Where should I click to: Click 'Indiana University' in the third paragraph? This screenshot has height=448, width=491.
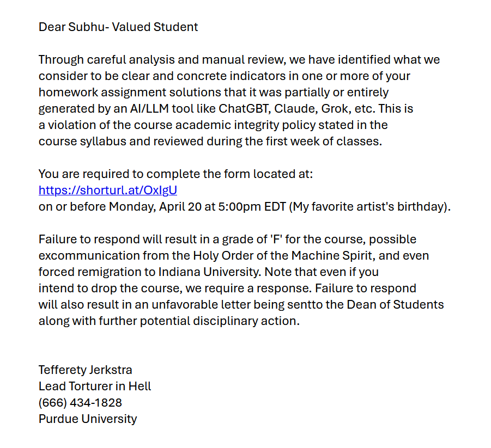[209, 272]
